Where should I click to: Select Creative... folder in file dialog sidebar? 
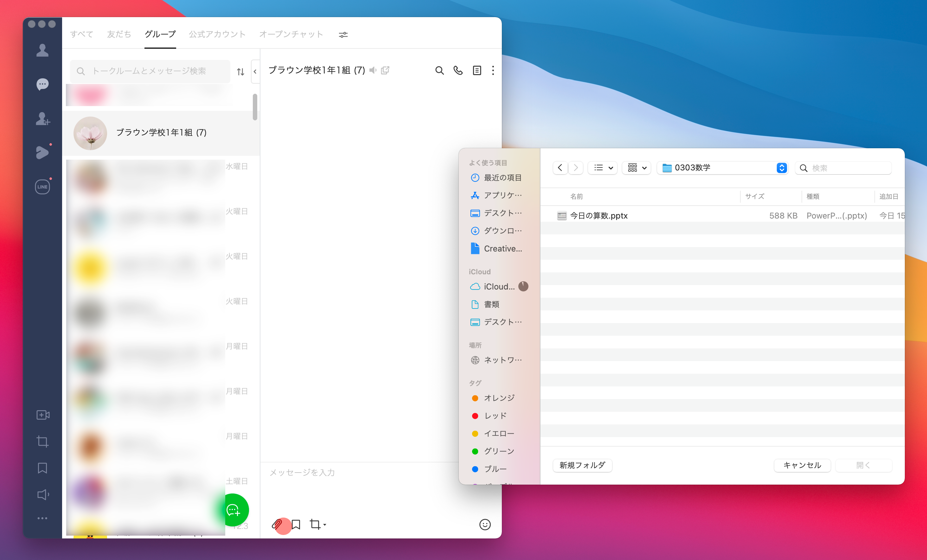coord(497,249)
